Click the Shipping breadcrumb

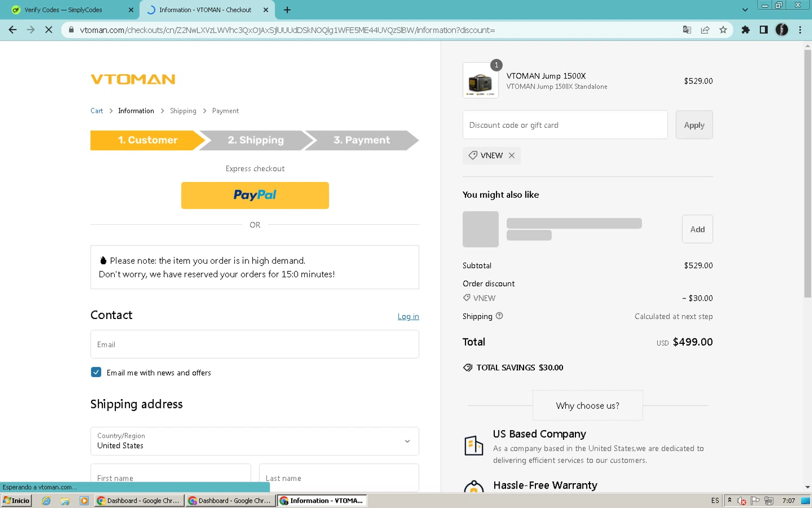pos(183,111)
